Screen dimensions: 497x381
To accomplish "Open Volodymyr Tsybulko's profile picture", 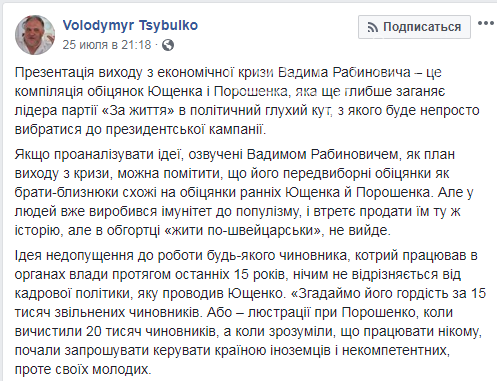I will [x=35, y=35].
